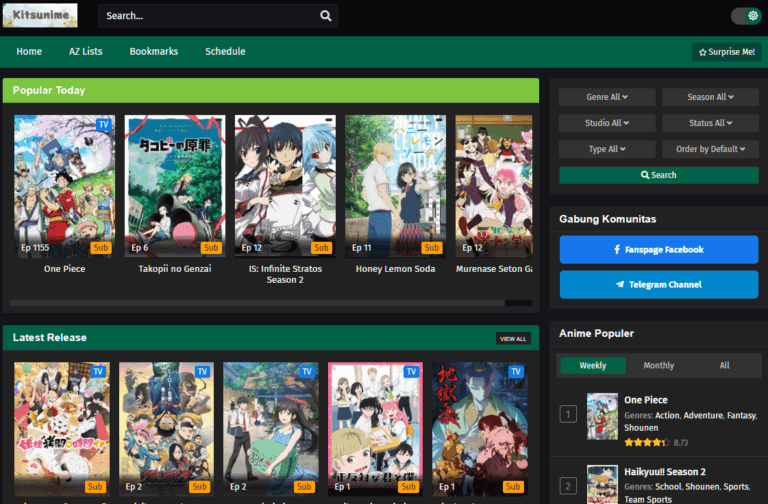Click the Gabung Komunitas heading
768x504 pixels.
(x=607, y=219)
